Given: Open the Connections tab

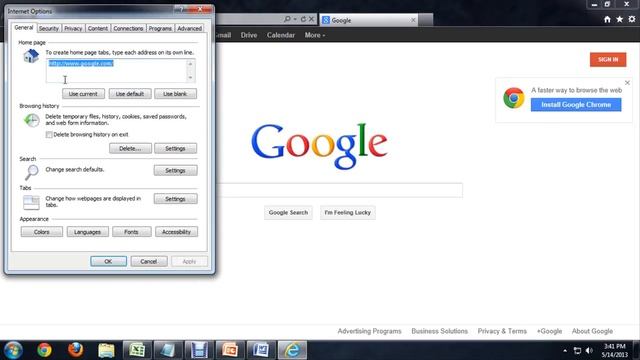Looking at the screenshot, I should tap(128, 28).
